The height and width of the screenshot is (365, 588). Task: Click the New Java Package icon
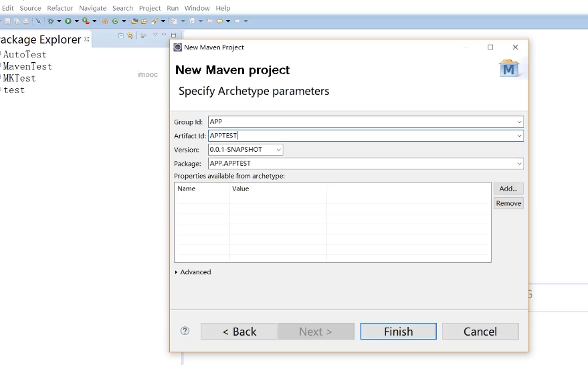(x=106, y=21)
